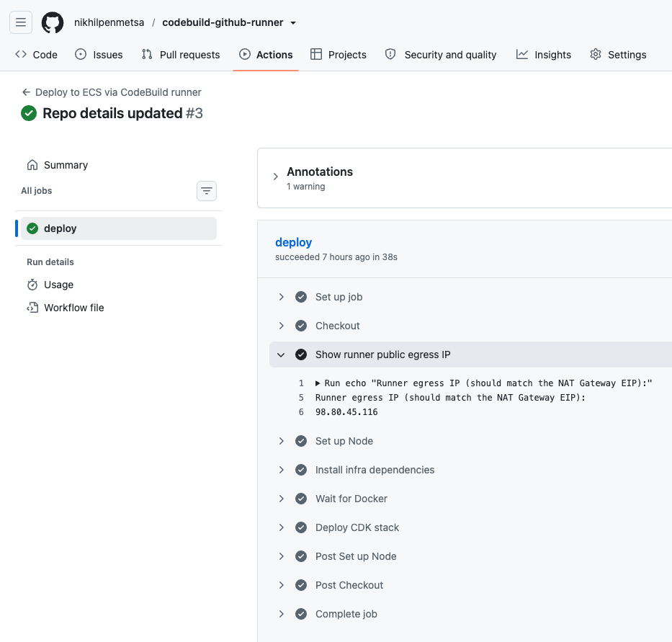Switch to the Insights tab
This screenshot has height=642, width=672.
pyautogui.click(x=543, y=55)
